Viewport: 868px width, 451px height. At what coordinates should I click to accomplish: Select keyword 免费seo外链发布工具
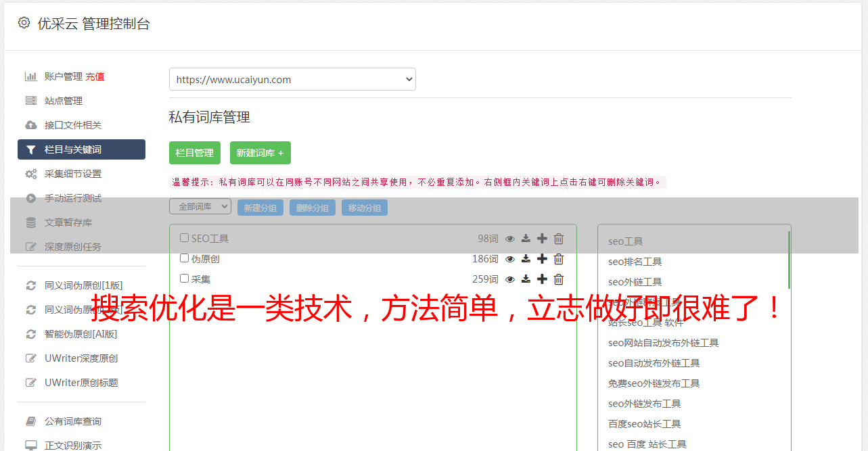click(654, 383)
